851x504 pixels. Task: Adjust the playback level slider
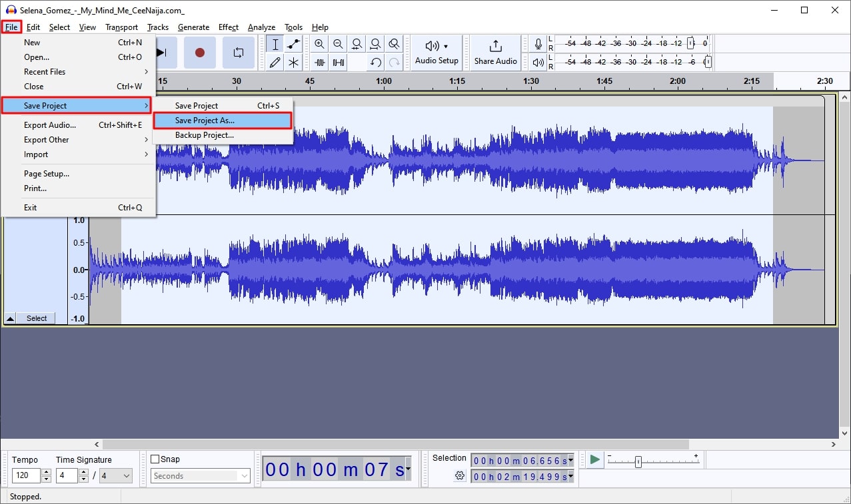[x=707, y=62]
